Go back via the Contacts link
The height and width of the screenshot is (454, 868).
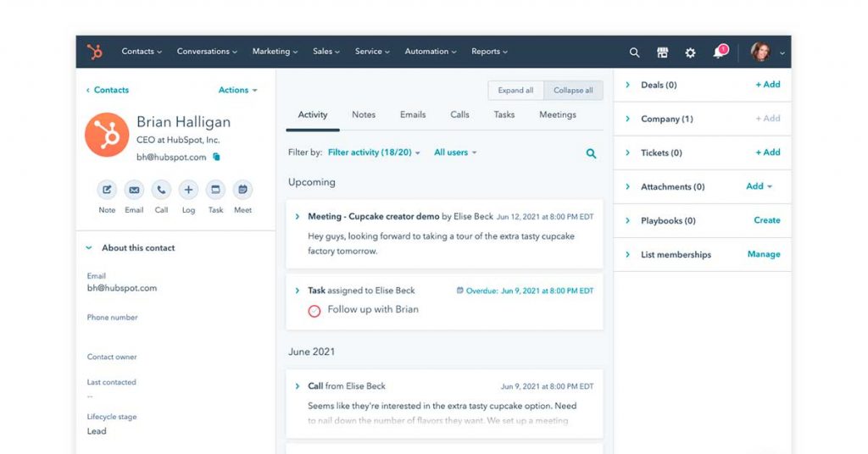pyautogui.click(x=108, y=90)
